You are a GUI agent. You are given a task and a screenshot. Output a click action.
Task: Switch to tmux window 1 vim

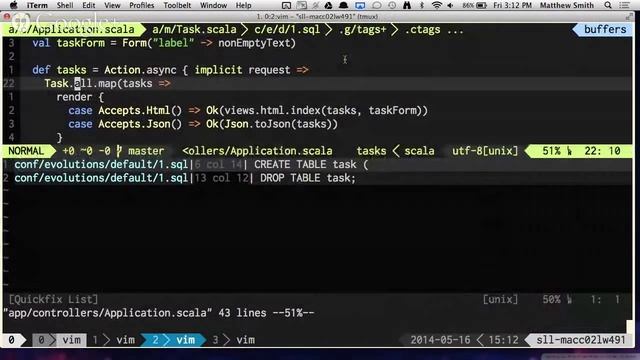coord(113,340)
